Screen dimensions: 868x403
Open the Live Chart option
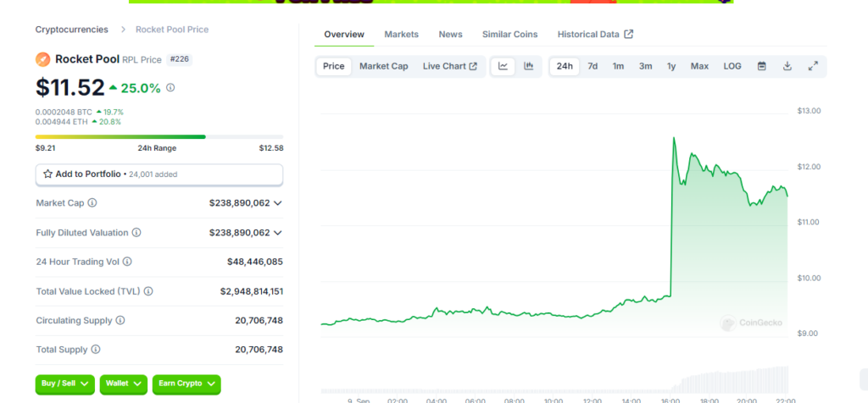click(449, 66)
